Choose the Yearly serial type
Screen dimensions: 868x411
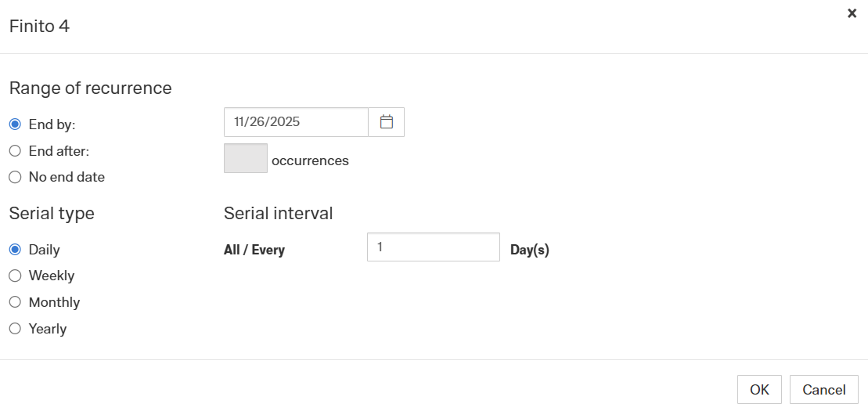(x=15, y=329)
